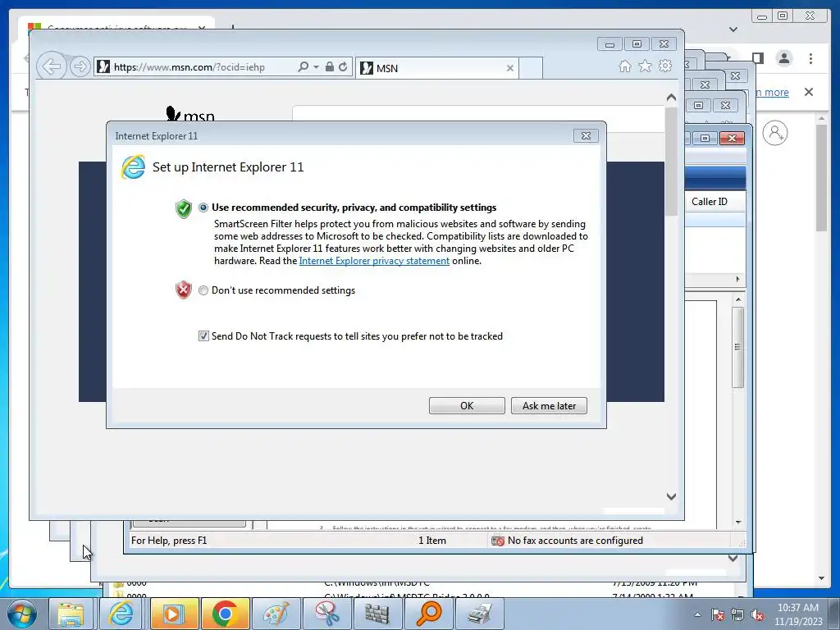Click the sign-in person icon on Chrome page
This screenshot has height=630, width=840.
pyautogui.click(x=774, y=133)
